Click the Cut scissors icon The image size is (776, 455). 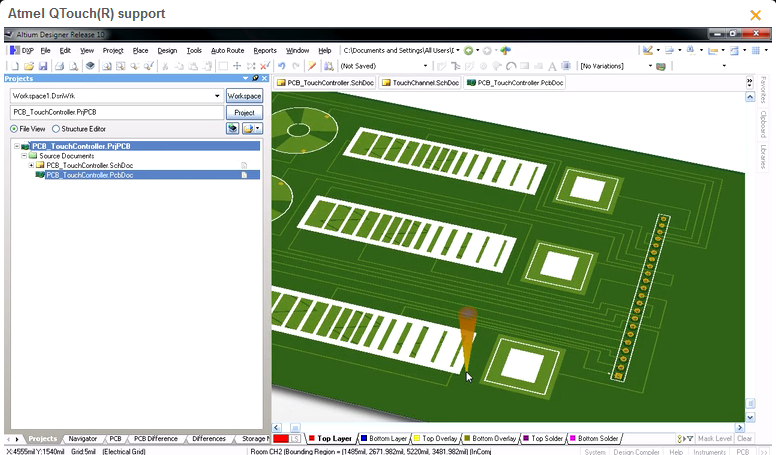pos(165,66)
